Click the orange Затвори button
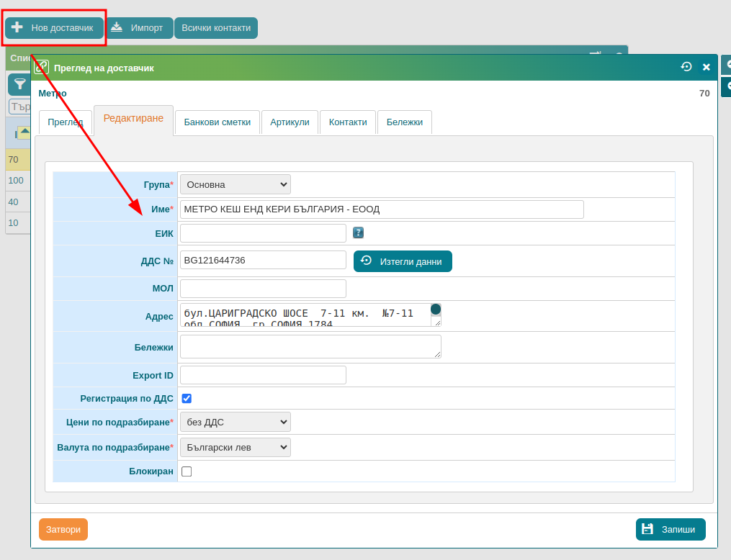 tap(63, 529)
